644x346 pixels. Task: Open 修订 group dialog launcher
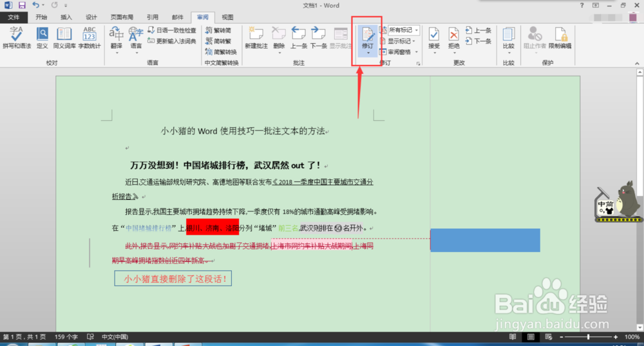click(x=418, y=64)
